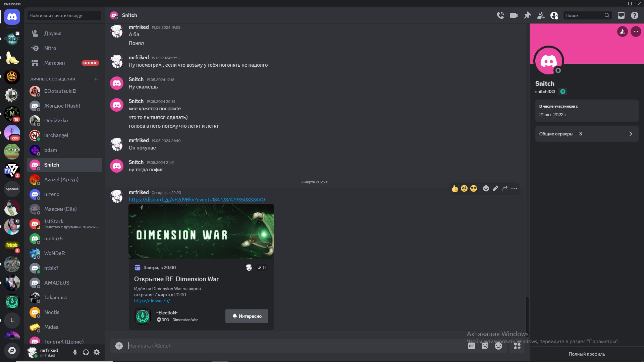The width and height of the screenshot is (644, 362).
Task: Send a friend request from the profile banner
Action: pyautogui.click(x=623, y=32)
